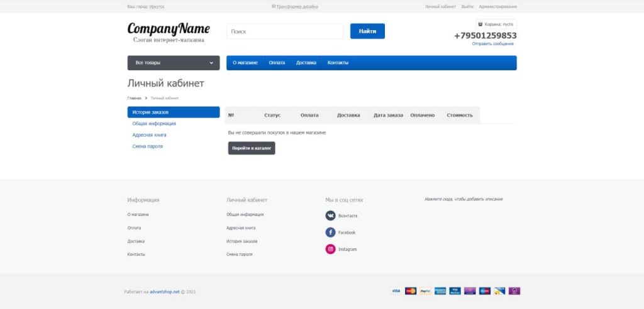Click the Оплата column header in table
Viewport: 644px width, 309px height.
click(x=309, y=116)
